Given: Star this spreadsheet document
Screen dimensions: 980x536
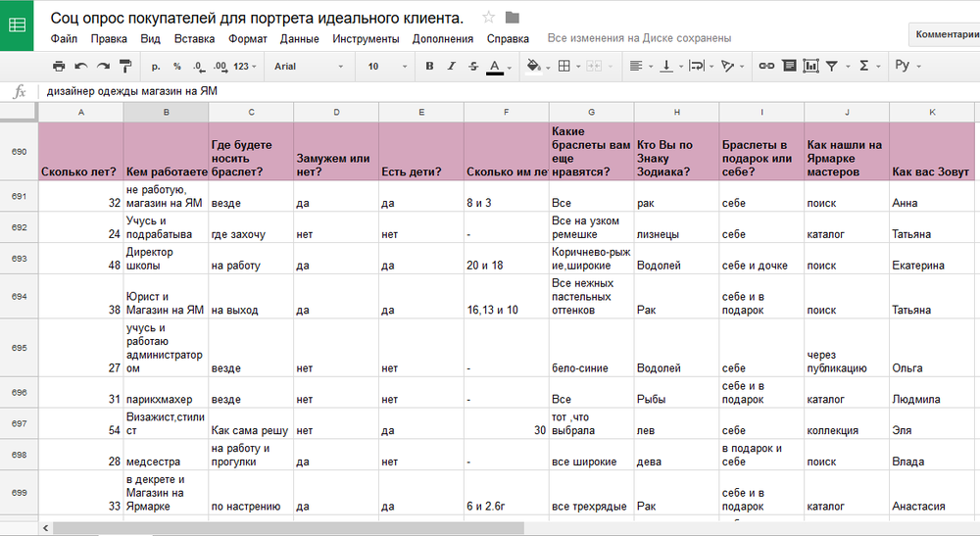Looking at the screenshot, I should pos(489,18).
